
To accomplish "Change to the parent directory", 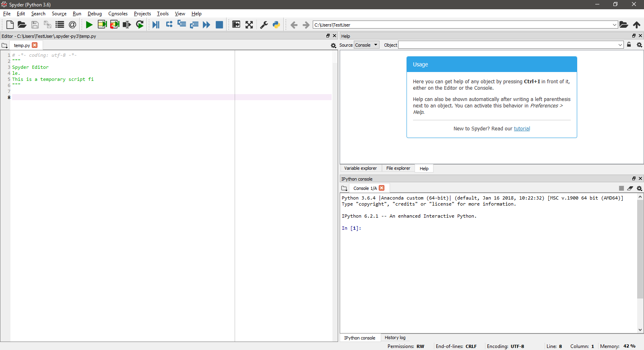I will pyautogui.click(x=637, y=25).
